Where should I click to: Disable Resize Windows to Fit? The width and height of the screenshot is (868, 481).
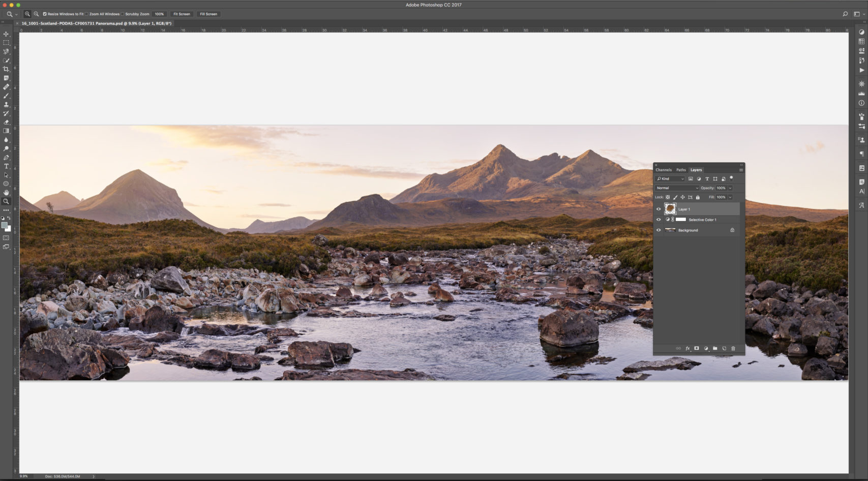[x=44, y=14]
